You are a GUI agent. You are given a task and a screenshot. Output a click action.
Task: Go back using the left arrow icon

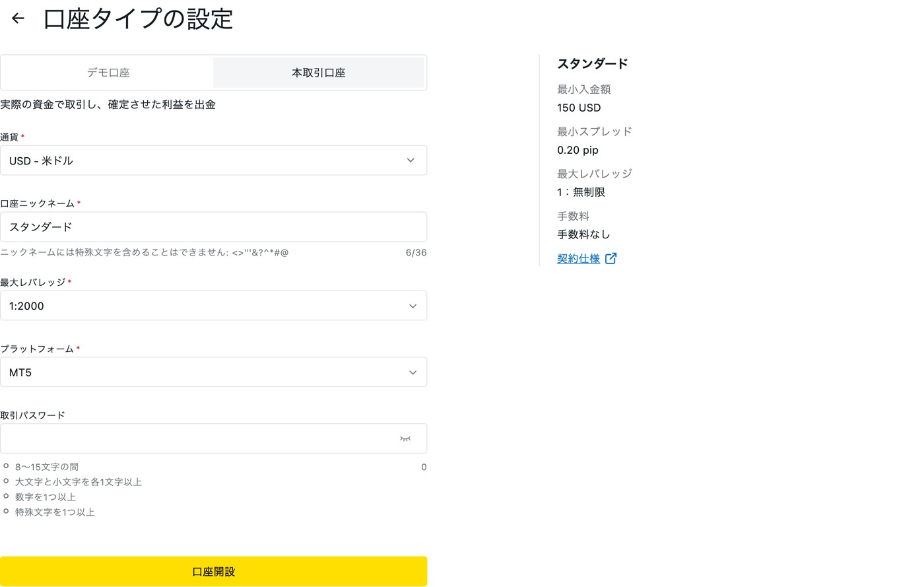[18, 18]
